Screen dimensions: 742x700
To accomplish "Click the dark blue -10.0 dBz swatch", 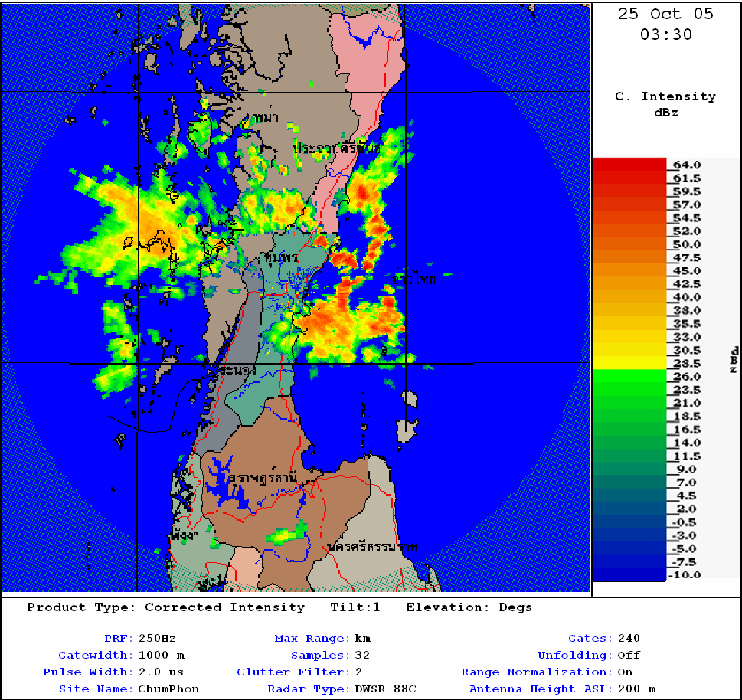I will point(629,574).
